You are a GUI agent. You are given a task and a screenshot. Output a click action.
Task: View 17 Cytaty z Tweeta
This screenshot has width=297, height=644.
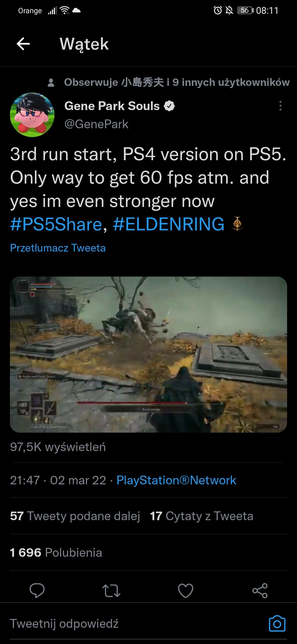pos(202,516)
